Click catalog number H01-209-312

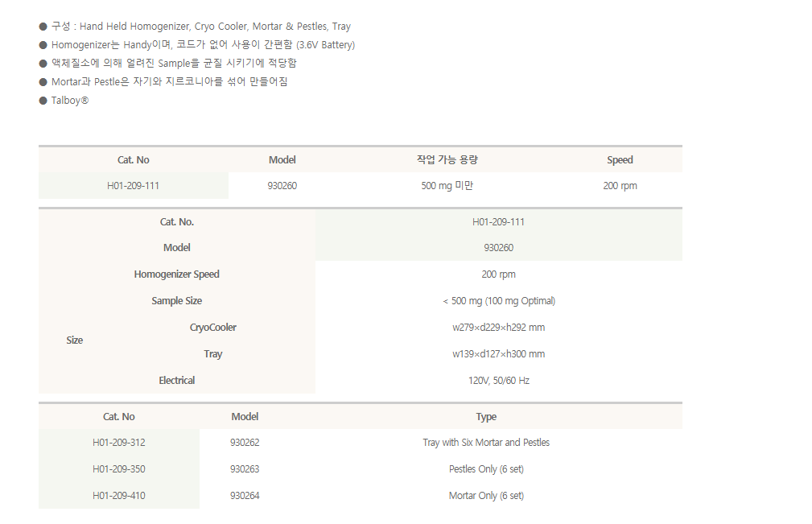119,443
